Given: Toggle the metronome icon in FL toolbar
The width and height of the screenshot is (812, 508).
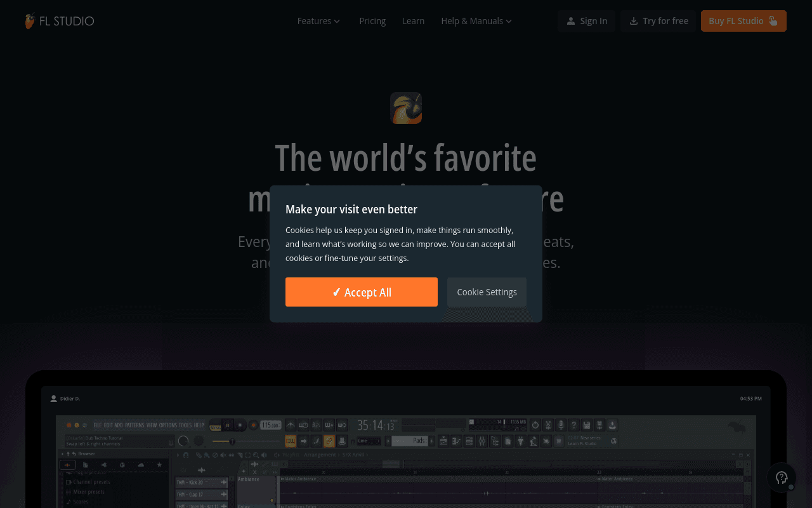Looking at the screenshot, I should [x=291, y=425].
